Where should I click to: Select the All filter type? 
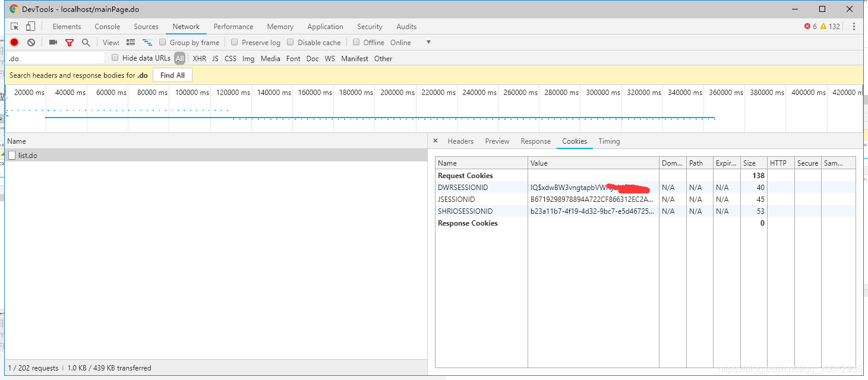pos(179,59)
